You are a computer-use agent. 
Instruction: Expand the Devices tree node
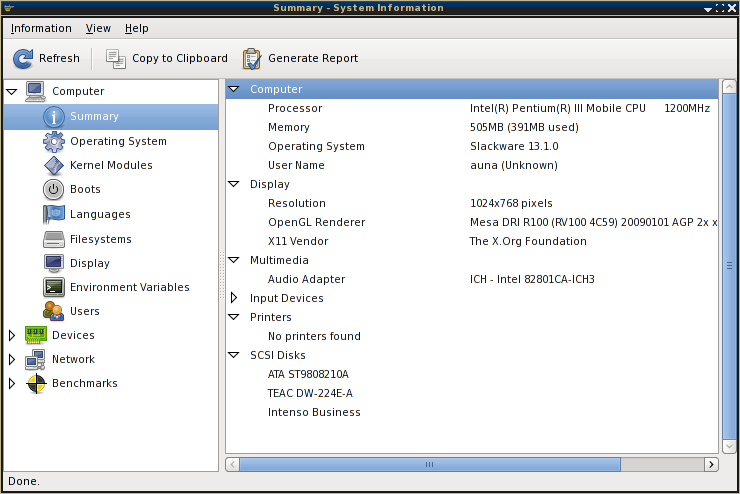tap(12, 335)
